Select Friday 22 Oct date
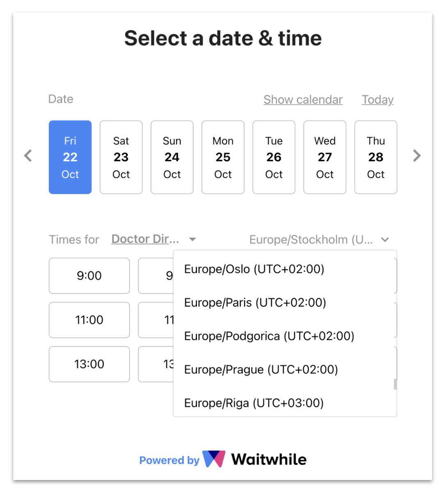Image resolution: width=448 pixels, height=492 pixels. tap(70, 157)
